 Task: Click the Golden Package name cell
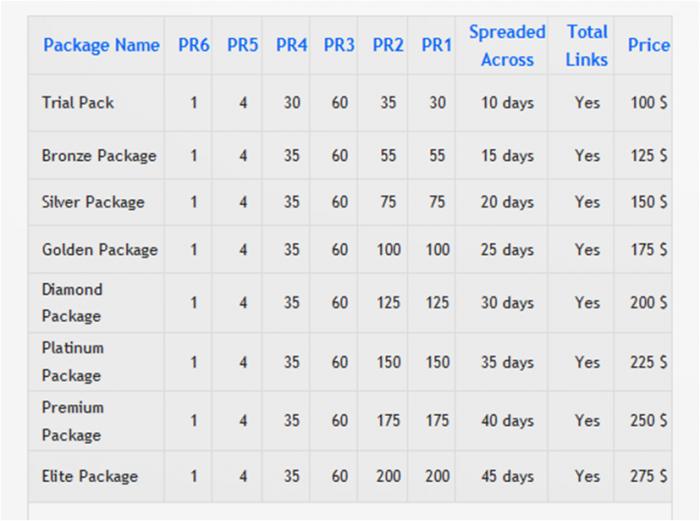[x=99, y=250]
